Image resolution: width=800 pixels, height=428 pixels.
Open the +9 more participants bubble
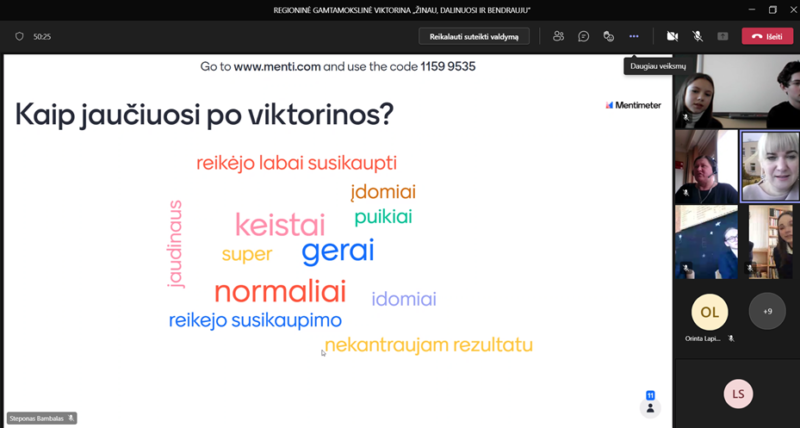click(767, 311)
